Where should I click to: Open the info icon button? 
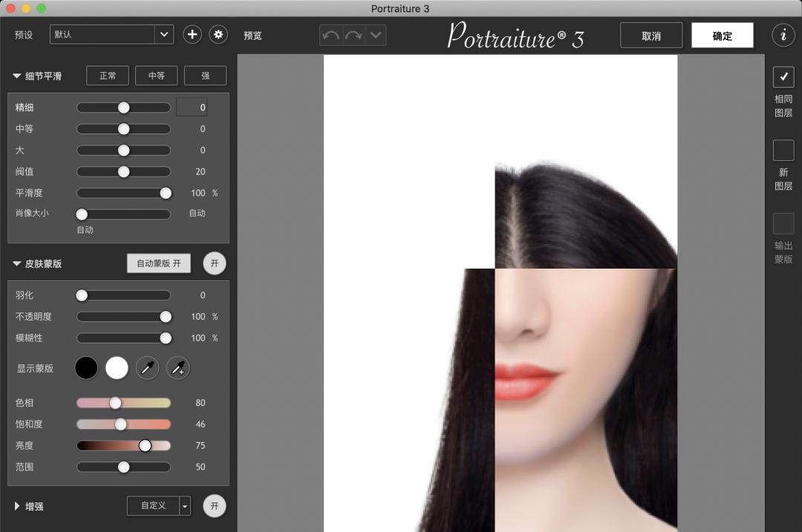point(783,35)
